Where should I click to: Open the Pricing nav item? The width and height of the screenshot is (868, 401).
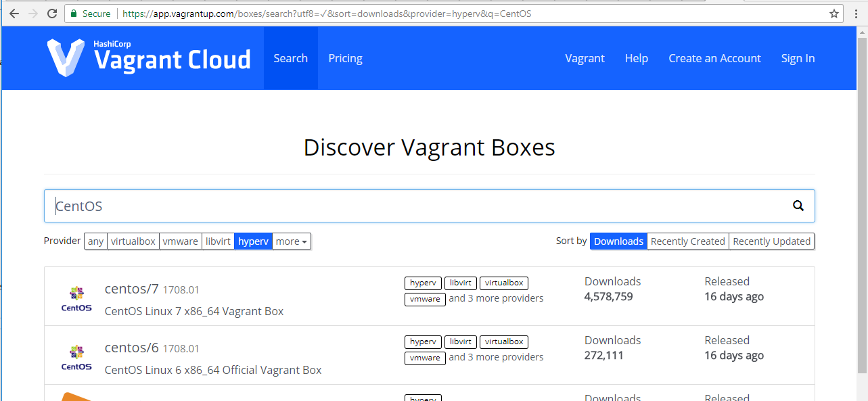pos(345,58)
